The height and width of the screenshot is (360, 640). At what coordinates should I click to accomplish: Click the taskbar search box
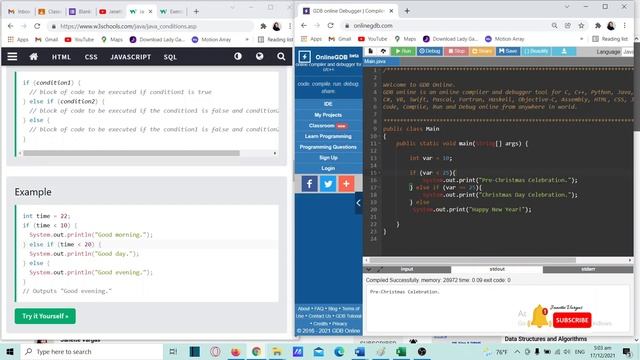pyautogui.click(x=92, y=351)
